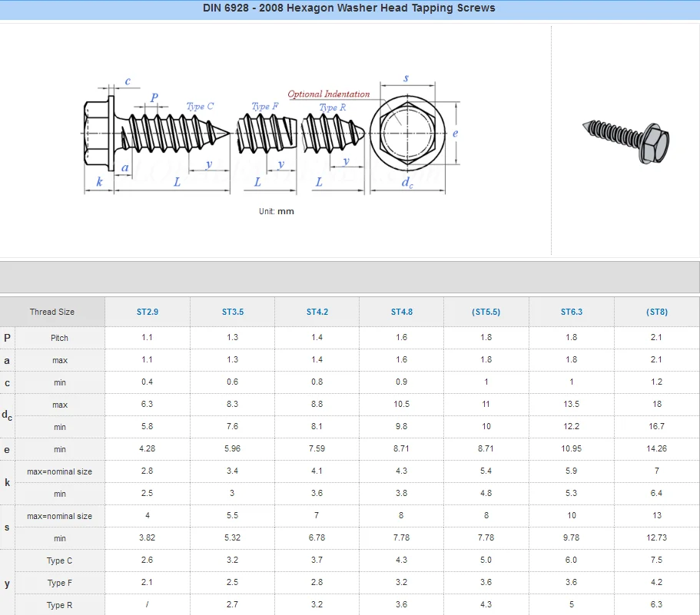Image resolution: width=700 pixels, height=615 pixels.
Task: Click the DIN 6928 - 2008 page title
Action: (x=350, y=8)
